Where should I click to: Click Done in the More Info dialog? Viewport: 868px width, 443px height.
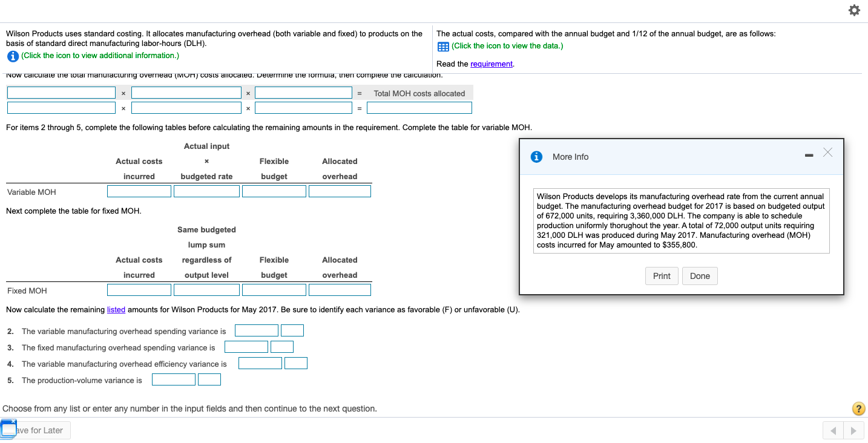700,276
